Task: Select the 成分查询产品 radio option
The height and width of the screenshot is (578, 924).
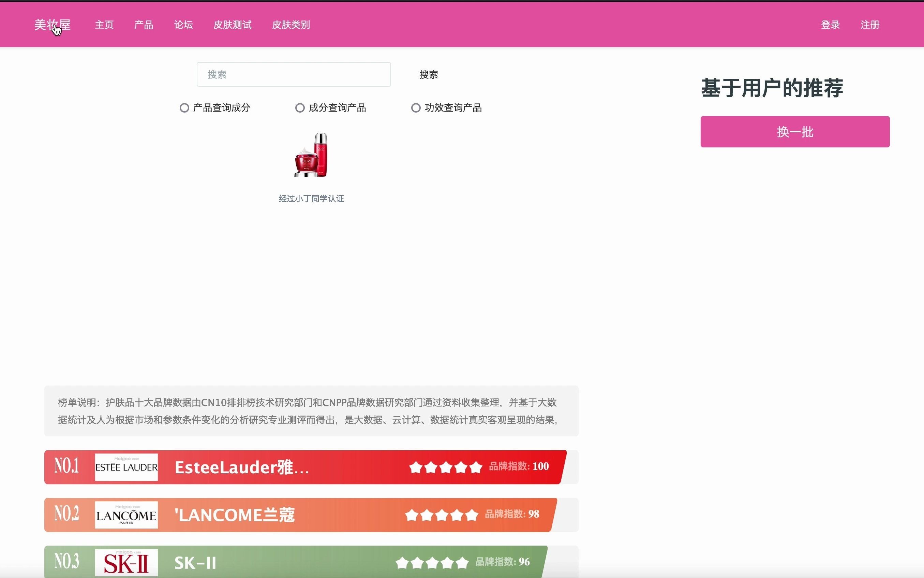Action: tap(300, 108)
